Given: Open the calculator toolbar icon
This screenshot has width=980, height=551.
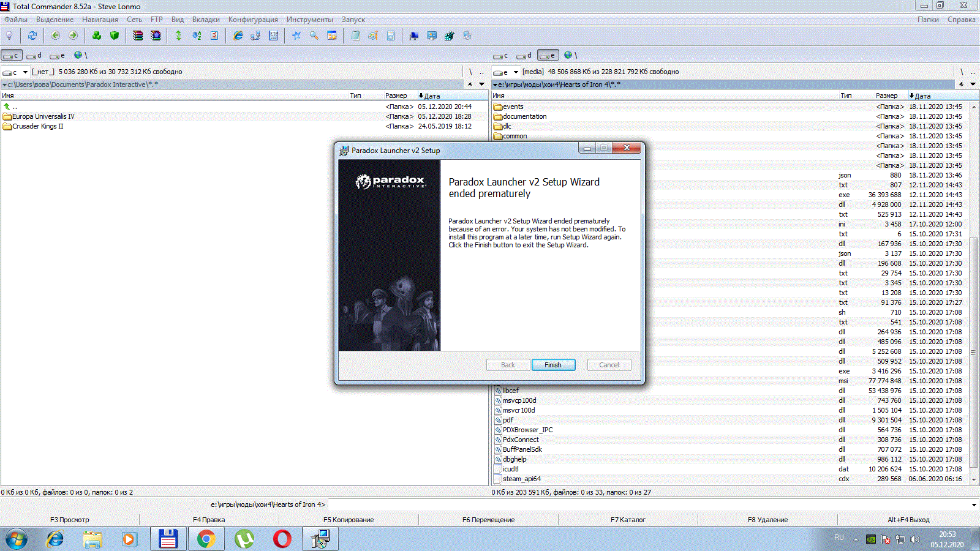Looking at the screenshot, I should (390, 36).
